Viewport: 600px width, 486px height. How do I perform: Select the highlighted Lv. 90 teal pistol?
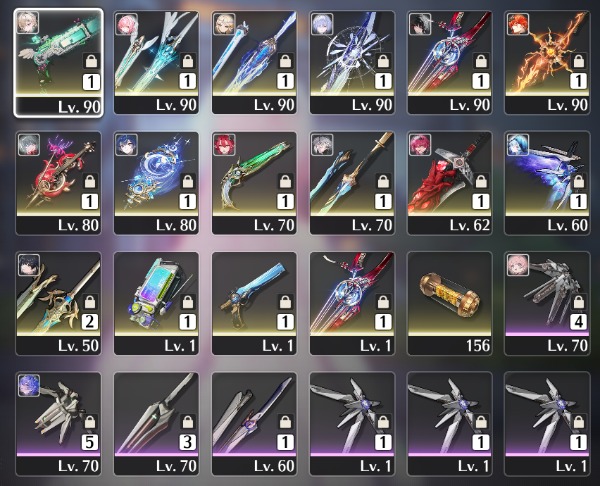[x=58, y=62]
